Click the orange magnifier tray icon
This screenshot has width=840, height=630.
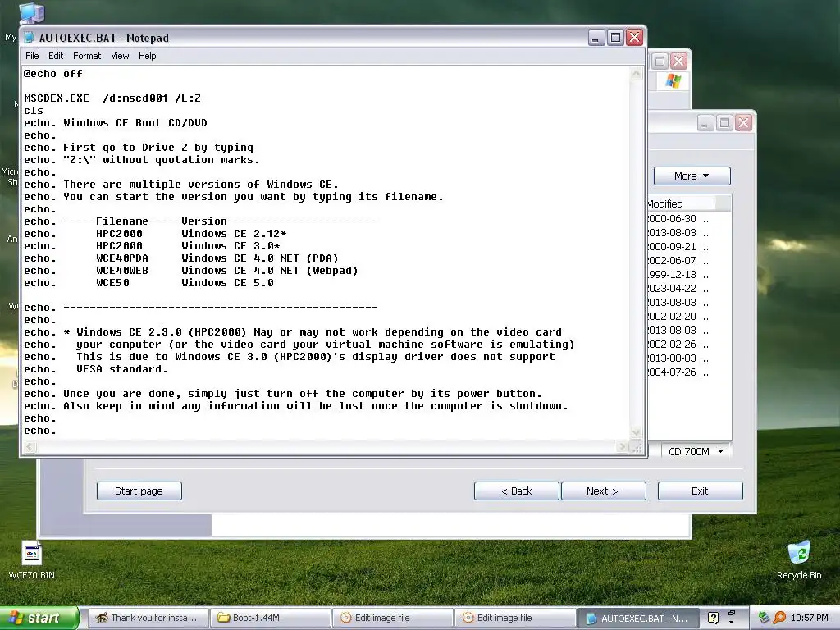[779, 618]
